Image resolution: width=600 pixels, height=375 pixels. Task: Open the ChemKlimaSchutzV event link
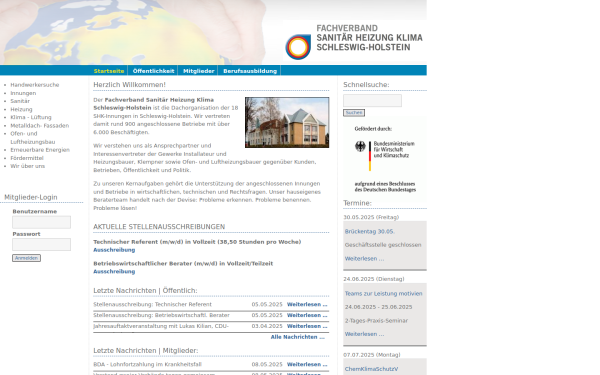coord(371,369)
